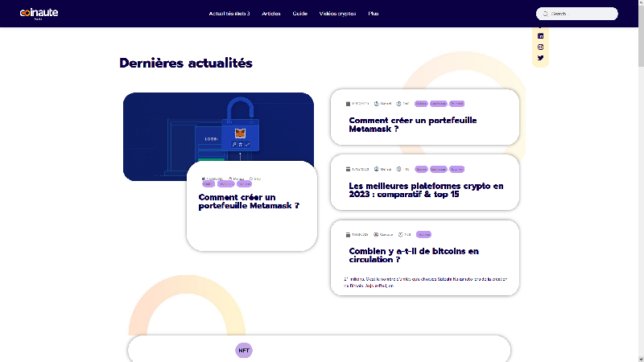Image resolution: width=644 pixels, height=362 pixels.
Task: Expand the Plus menu
Action: (374, 14)
